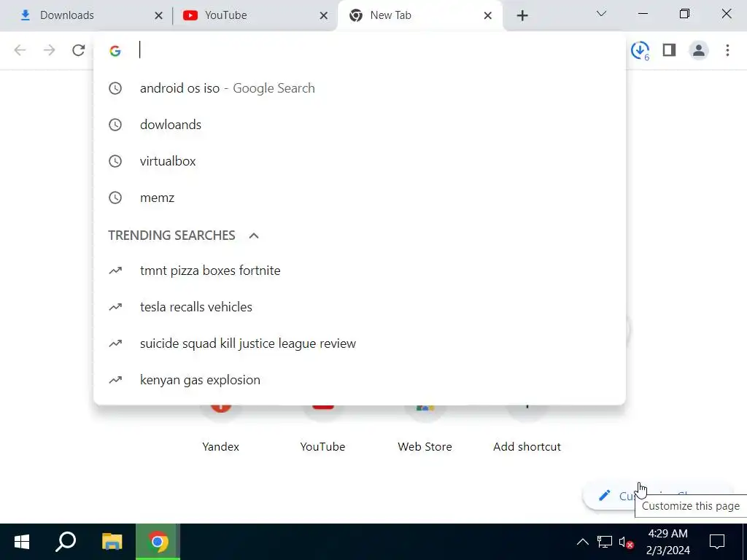
Task: Select 'dowloands' history suggestion
Action: point(360,125)
